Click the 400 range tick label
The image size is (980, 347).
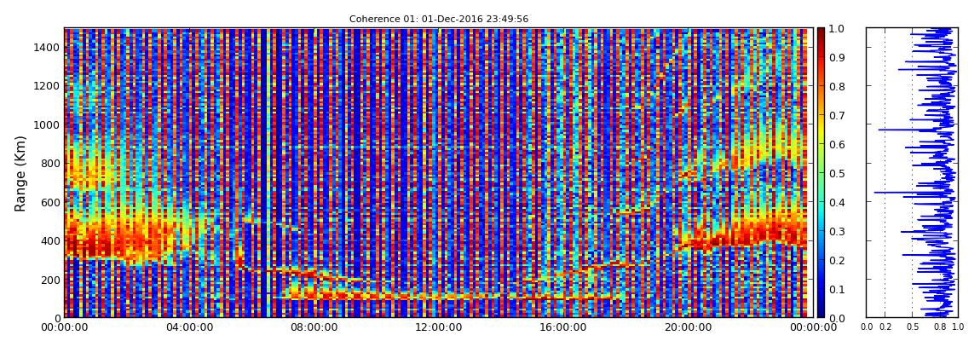tap(49, 240)
